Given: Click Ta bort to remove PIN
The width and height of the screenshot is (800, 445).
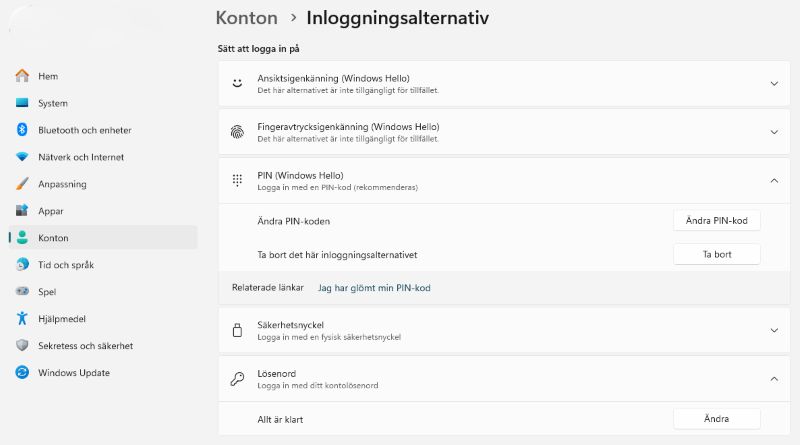Looking at the screenshot, I should point(716,254).
